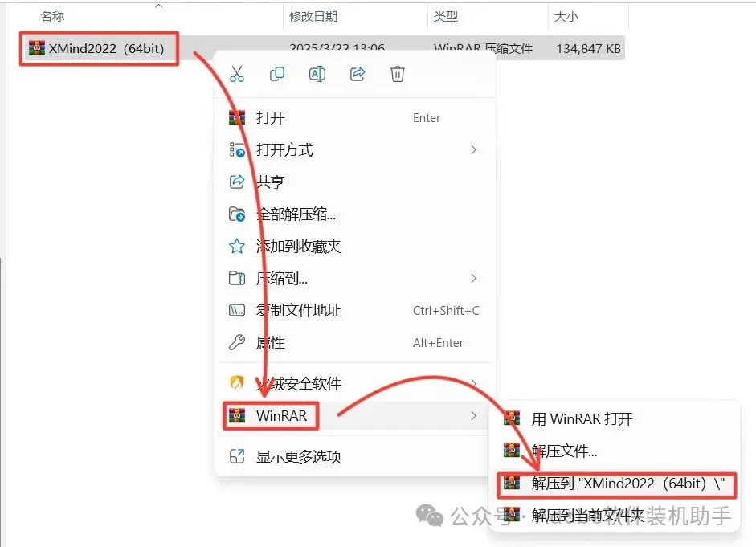Image resolution: width=756 pixels, height=547 pixels.
Task: Click the star 添加到收藏夹 entry
Action: [353, 247]
